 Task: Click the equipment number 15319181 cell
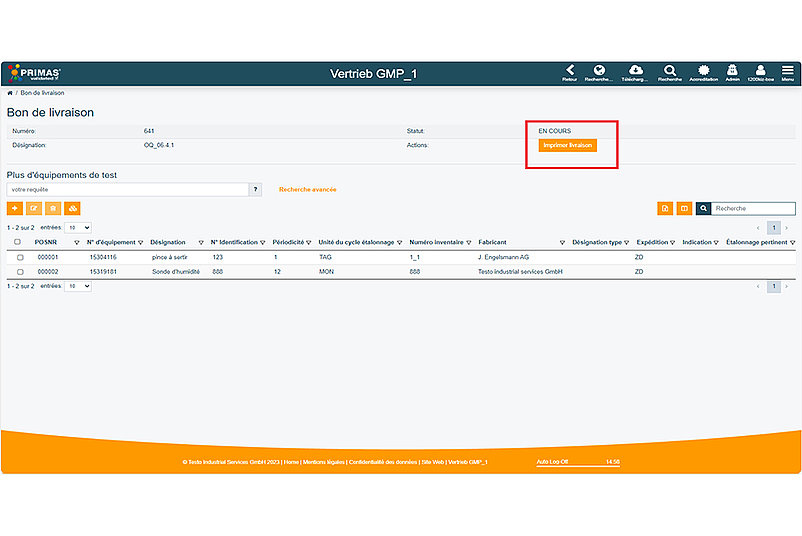coord(103,272)
